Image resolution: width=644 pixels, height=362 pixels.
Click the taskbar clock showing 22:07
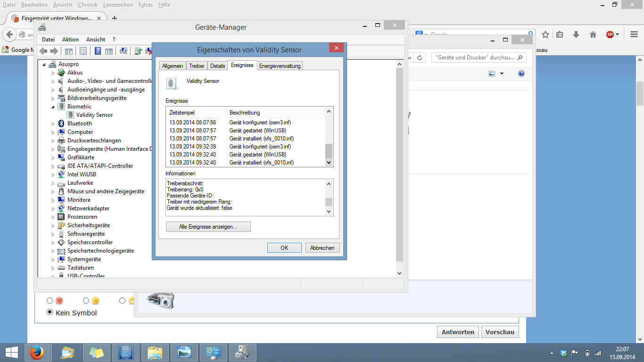622,353
